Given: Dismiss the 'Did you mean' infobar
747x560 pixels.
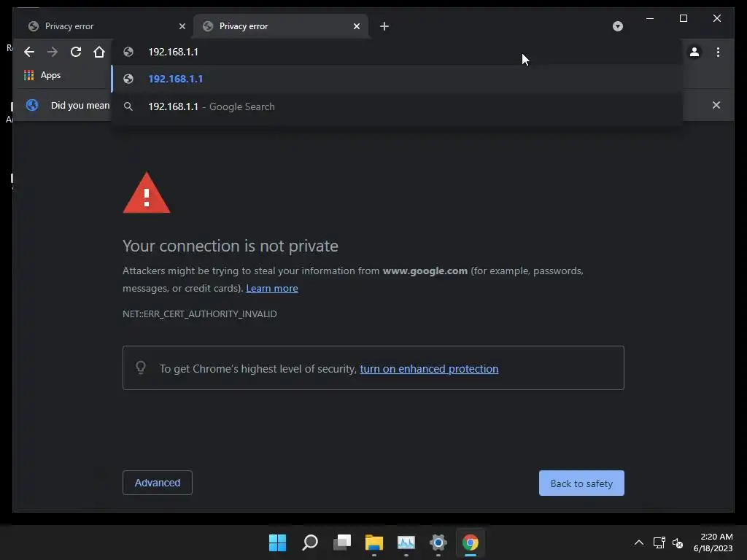Looking at the screenshot, I should (716, 105).
